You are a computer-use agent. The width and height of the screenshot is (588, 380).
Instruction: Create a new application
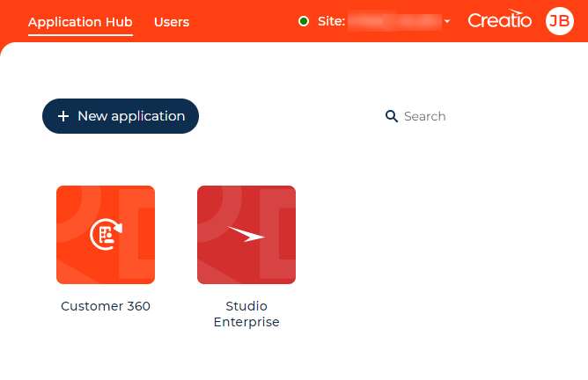121,116
